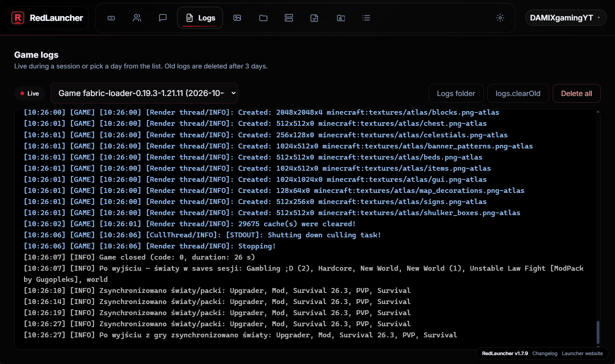The width and height of the screenshot is (615, 364).
Task: Toggle the Live log indicator
Action: [x=30, y=93]
